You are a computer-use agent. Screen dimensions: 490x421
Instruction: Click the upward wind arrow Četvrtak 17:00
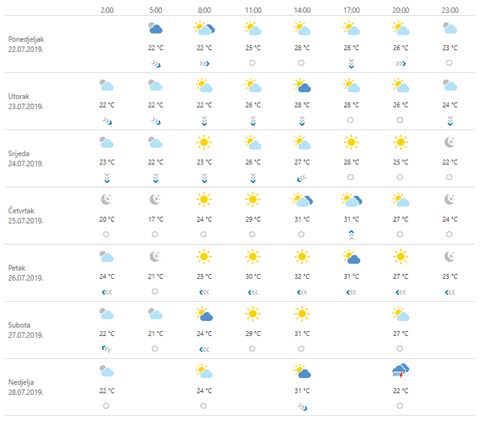point(351,235)
